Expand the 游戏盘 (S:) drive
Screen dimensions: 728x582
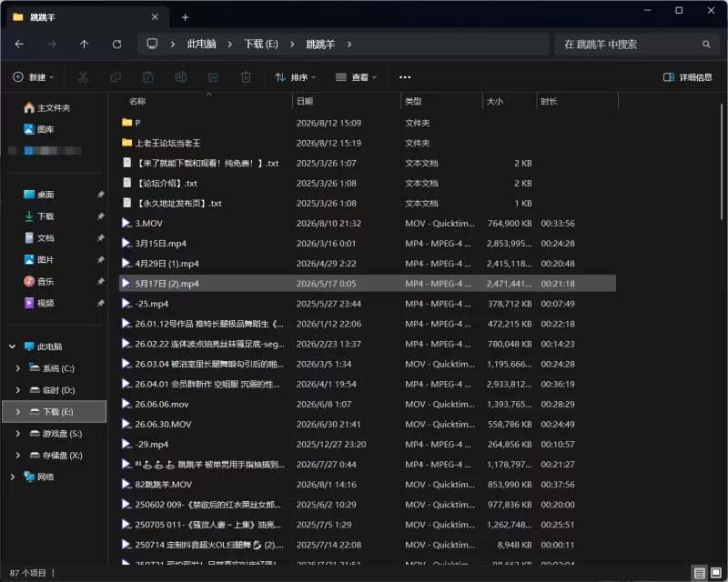click(17, 434)
